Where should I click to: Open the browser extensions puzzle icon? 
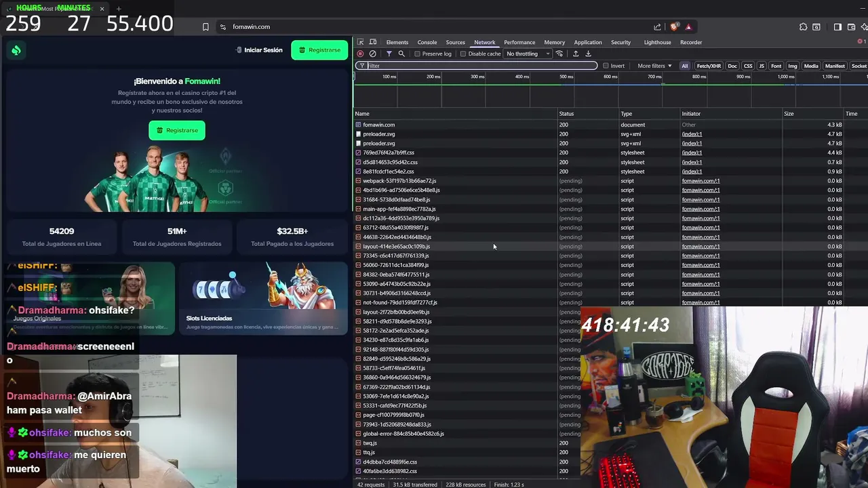[x=803, y=27]
